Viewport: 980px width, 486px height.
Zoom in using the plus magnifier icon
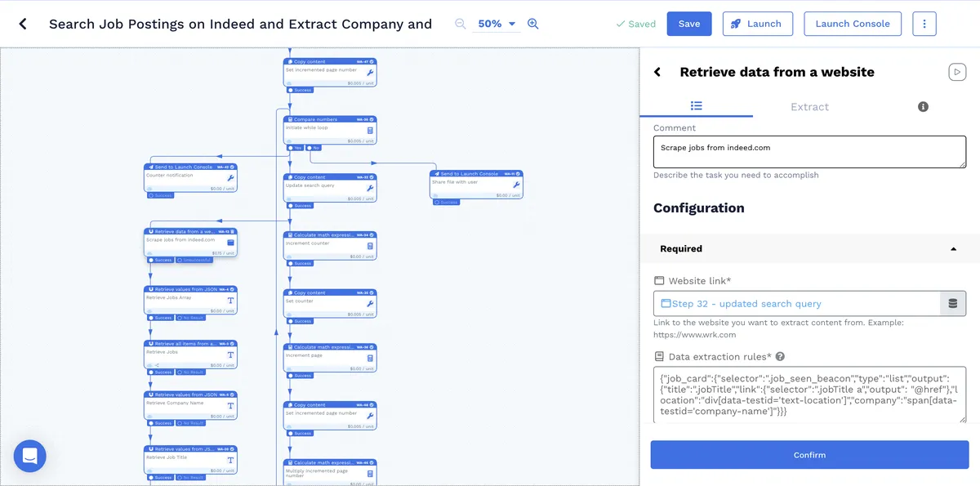pos(533,24)
